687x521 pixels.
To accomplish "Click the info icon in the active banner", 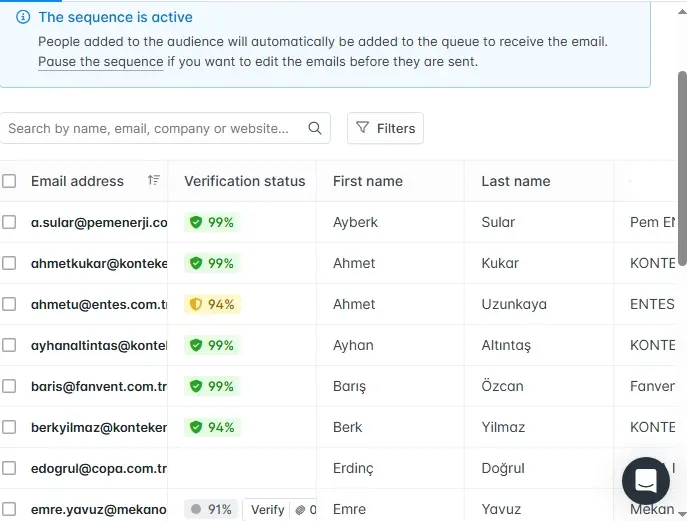I will 23,17.
